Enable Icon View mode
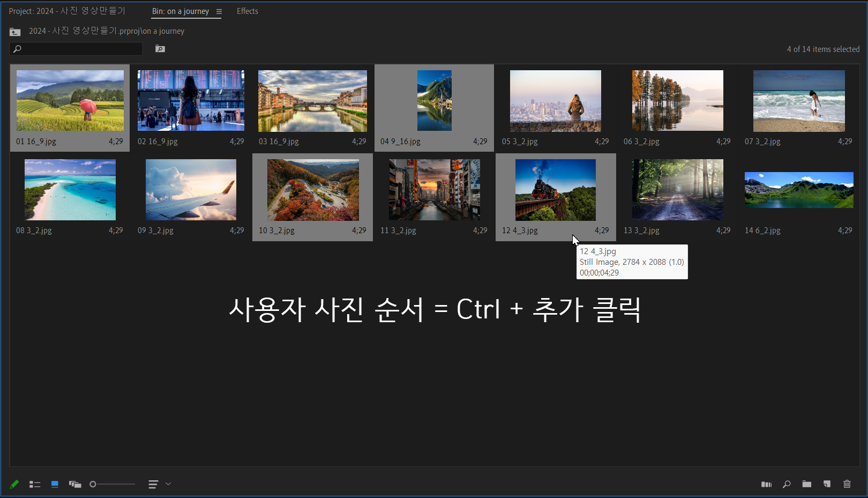 coord(54,484)
